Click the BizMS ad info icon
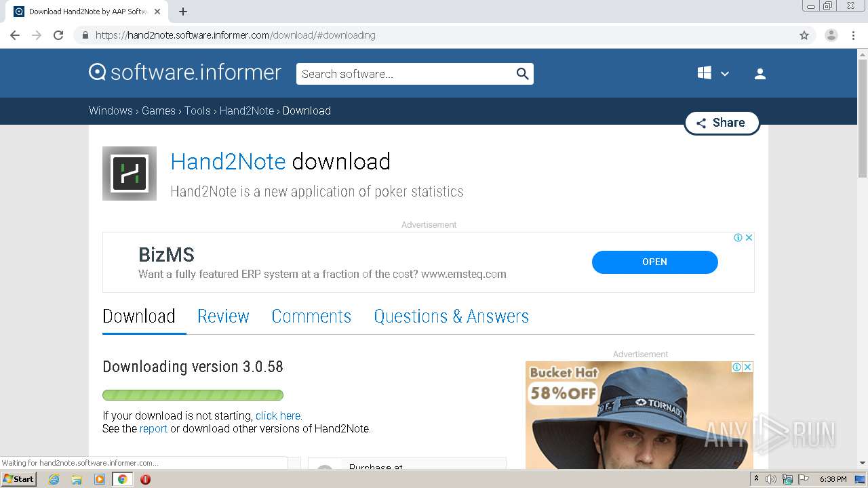868x488 pixels. coord(738,237)
